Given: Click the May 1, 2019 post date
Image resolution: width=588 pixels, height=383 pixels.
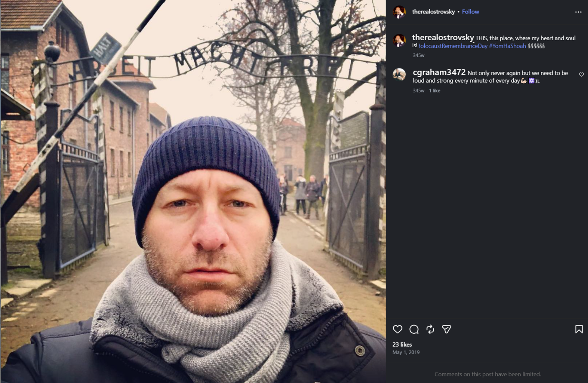Looking at the screenshot, I should (x=406, y=353).
